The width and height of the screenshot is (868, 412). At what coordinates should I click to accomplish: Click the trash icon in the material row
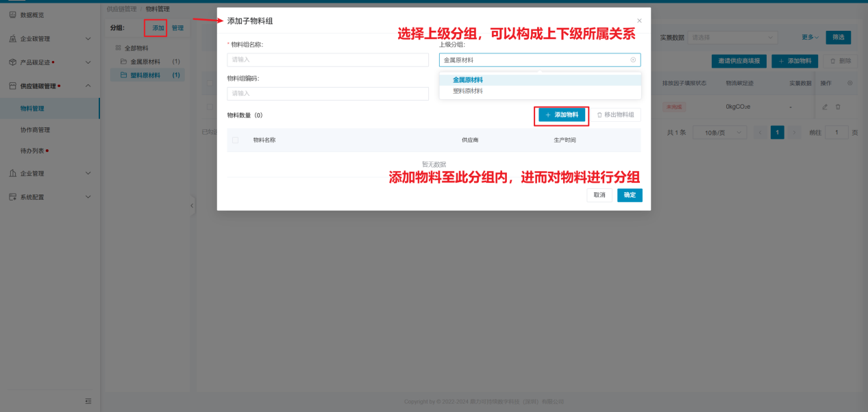[838, 107]
